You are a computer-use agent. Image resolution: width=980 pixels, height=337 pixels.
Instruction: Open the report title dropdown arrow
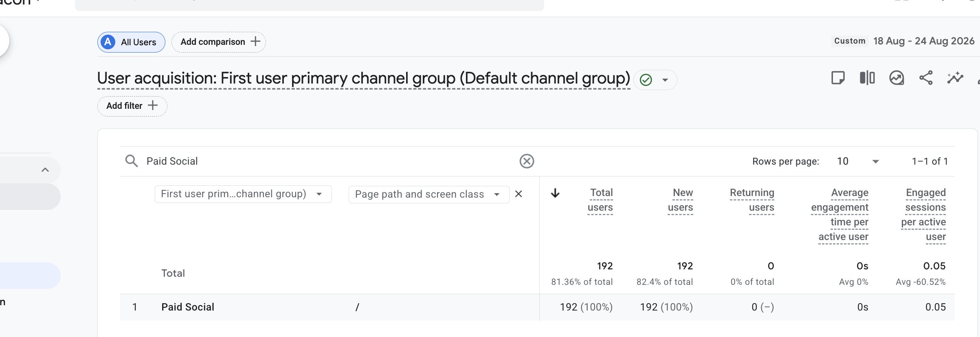tap(665, 80)
